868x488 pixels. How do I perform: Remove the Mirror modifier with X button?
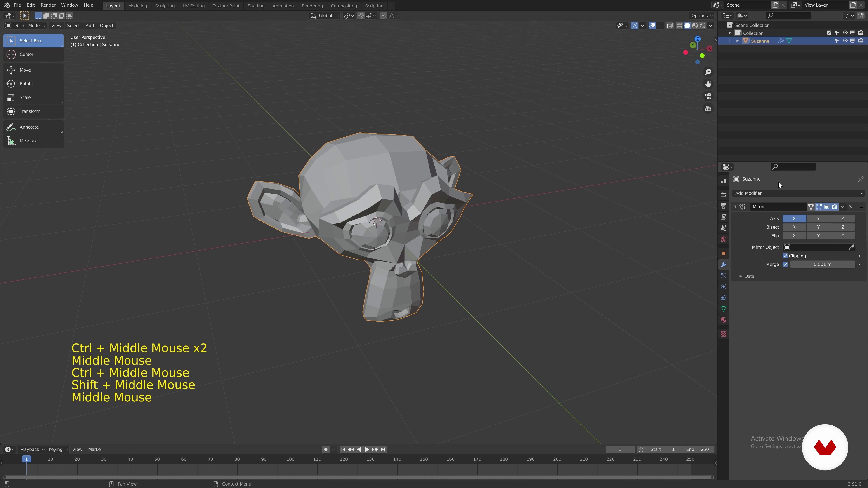[850, 207]
